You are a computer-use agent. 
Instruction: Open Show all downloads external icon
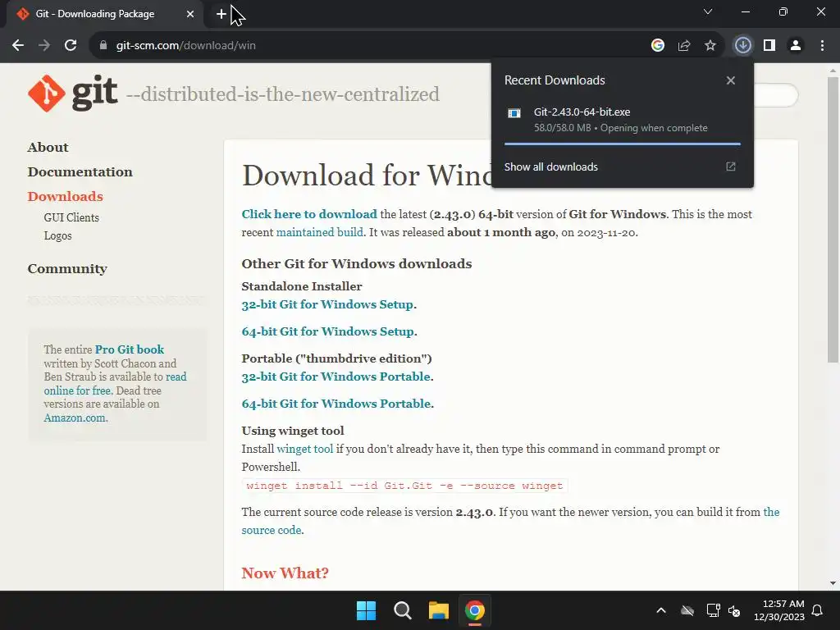(731, 167)
